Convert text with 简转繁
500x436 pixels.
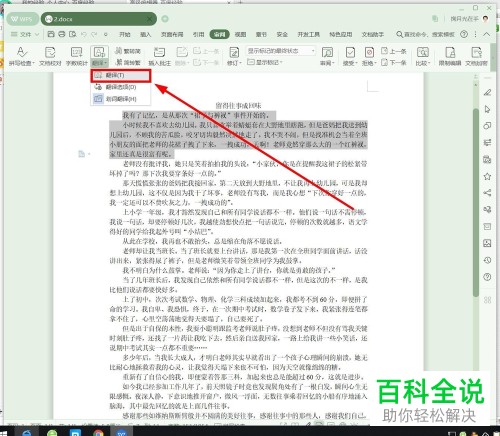128,62
